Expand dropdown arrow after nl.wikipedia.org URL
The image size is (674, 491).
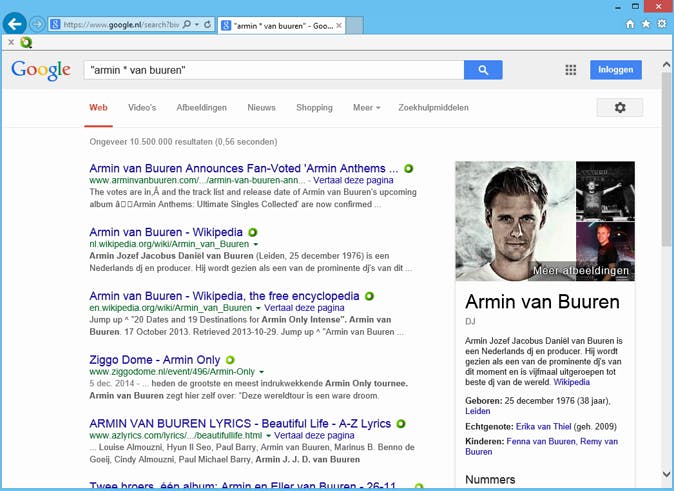256,244
